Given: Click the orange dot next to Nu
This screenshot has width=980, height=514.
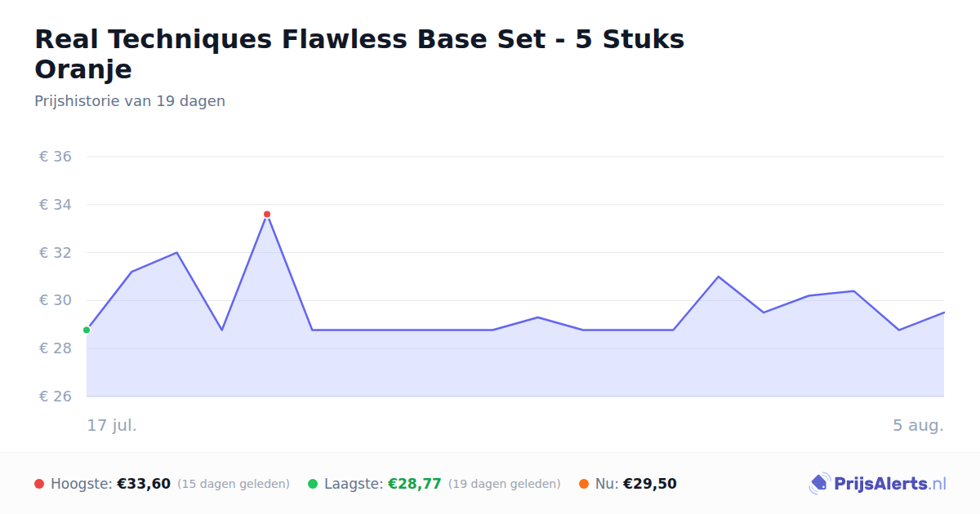Looking at the screenshot, I should (x=584, y=484).
